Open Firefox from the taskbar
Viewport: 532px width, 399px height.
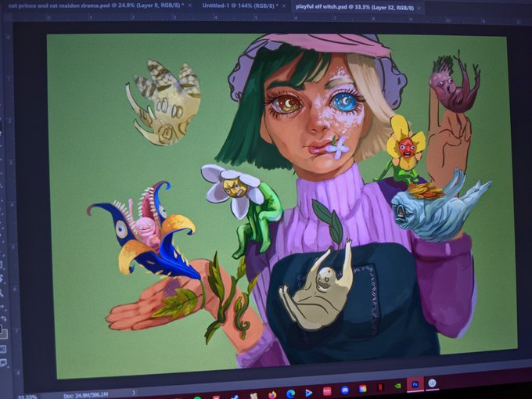tap(272, 394)
